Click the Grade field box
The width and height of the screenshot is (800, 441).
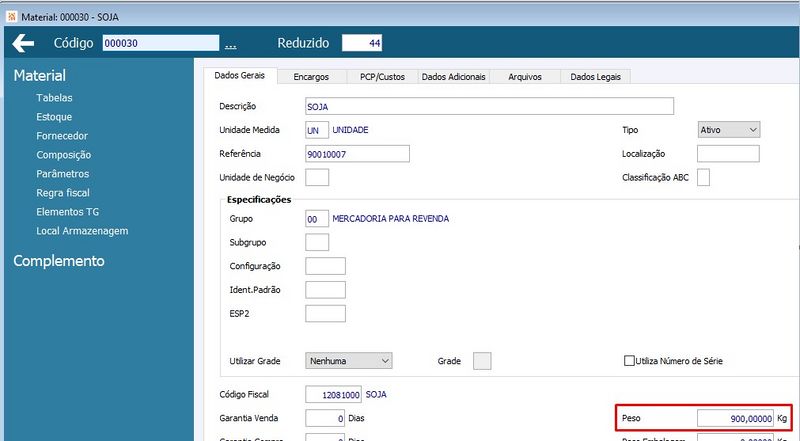[x=482, y=361]
